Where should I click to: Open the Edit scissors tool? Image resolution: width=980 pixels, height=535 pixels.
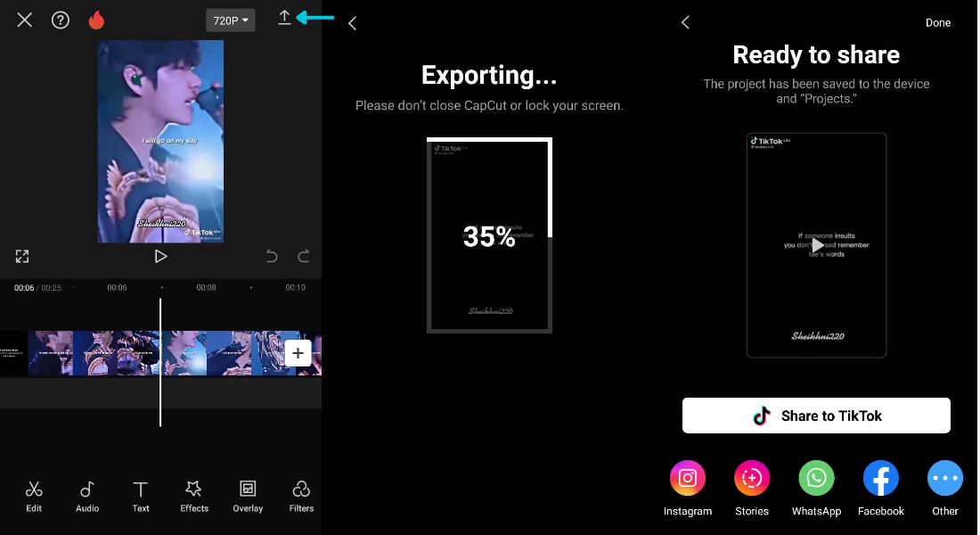34,496
